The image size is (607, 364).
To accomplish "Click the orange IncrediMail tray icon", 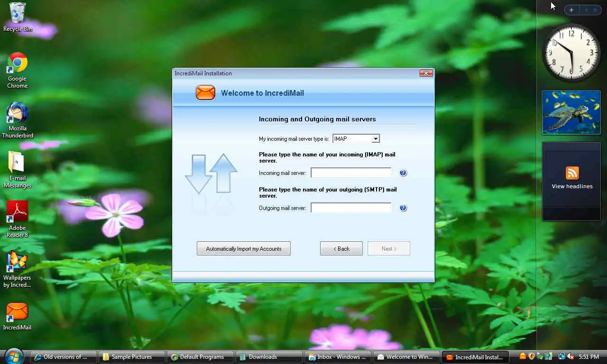I will point(523,356).
